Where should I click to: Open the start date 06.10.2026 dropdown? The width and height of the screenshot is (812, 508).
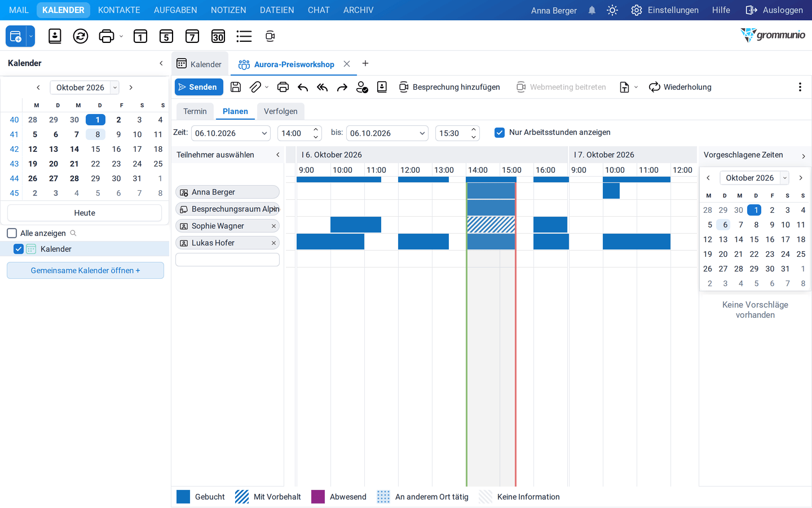pos(264,133)
